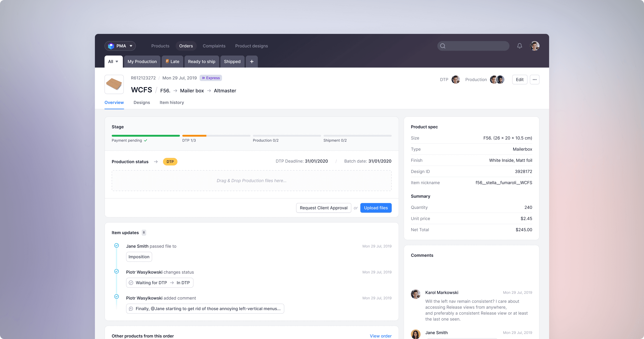Click the Express priority badge
Image resolution: width=644 pixels, height=339 pixels.
211,78
